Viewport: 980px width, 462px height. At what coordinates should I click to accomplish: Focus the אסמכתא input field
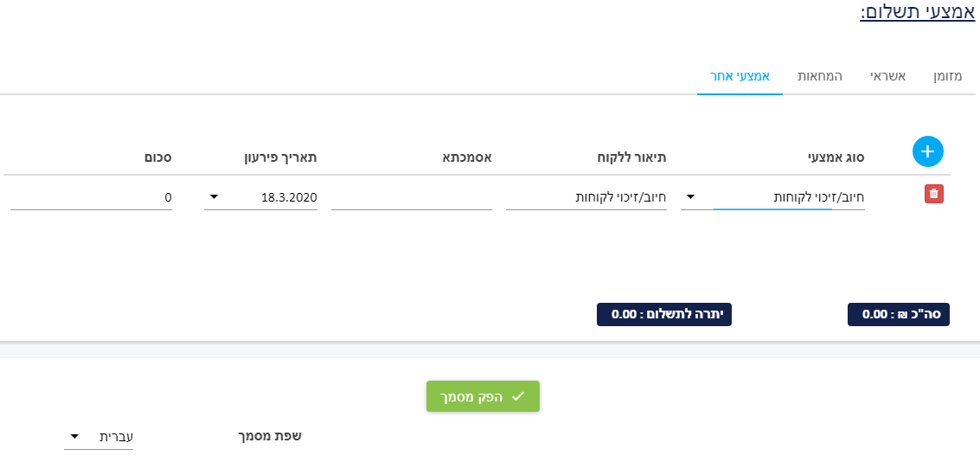click(x=411, y=197)
